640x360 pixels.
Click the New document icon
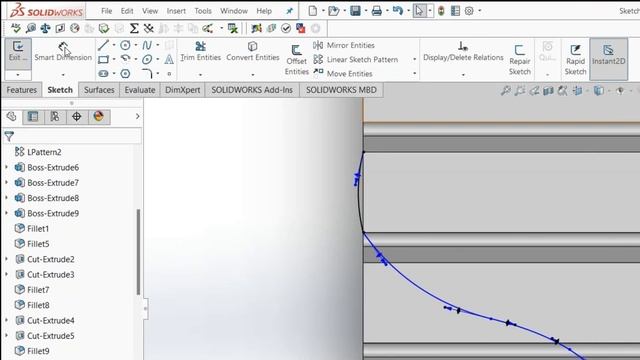tap(312, 11)
